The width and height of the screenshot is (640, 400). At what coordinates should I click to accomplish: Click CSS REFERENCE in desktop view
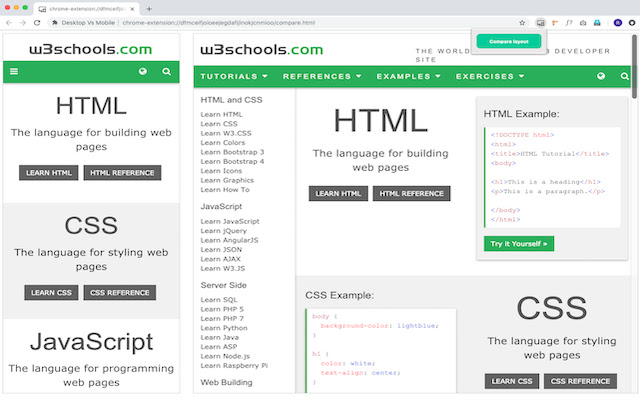[580, 381]
